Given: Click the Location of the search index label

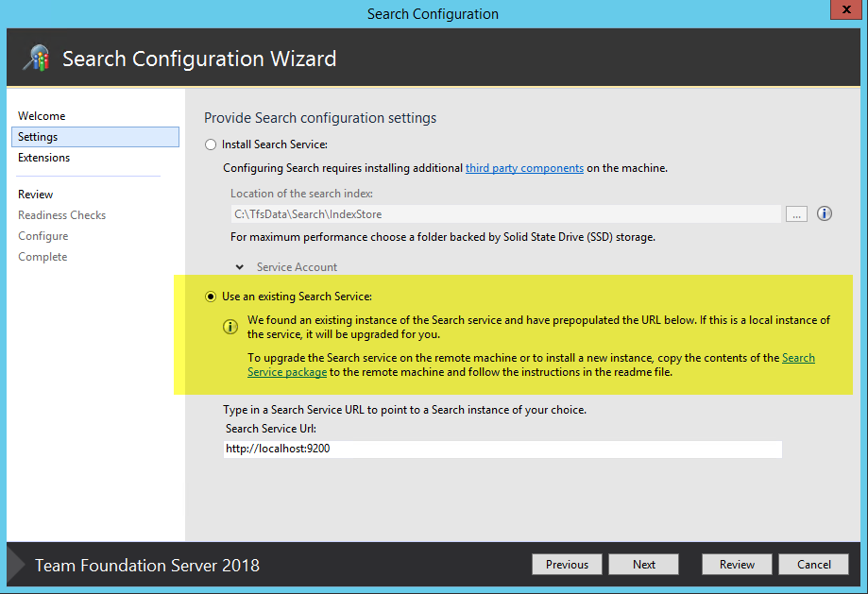Looking at the screenshot, I should pos(301,194).
